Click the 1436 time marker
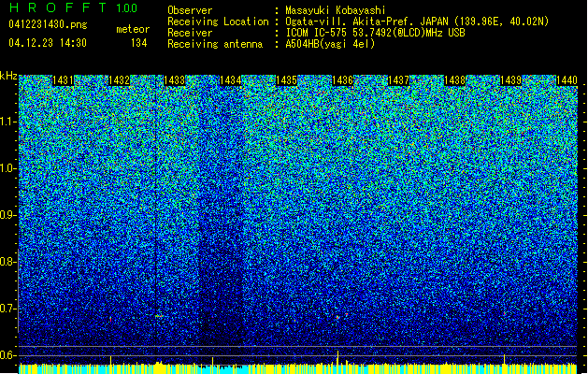The width and height of the screenshot is (588, 374). [343, 80]
